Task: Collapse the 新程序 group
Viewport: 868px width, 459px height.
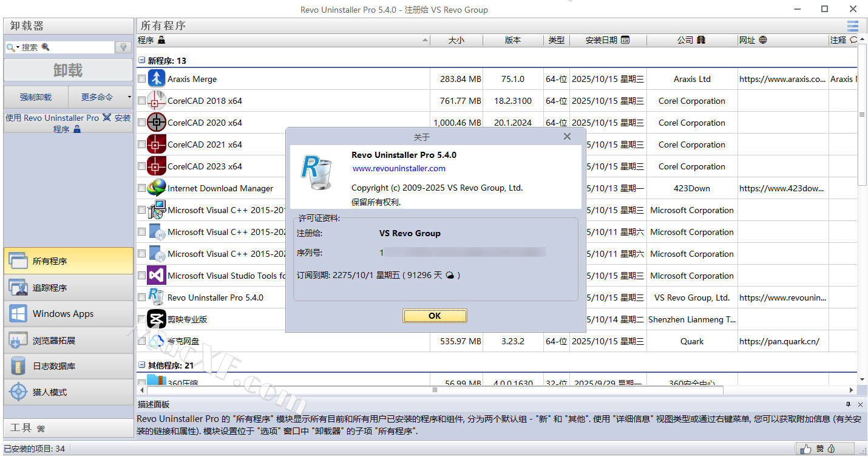Action: (141, 61)
